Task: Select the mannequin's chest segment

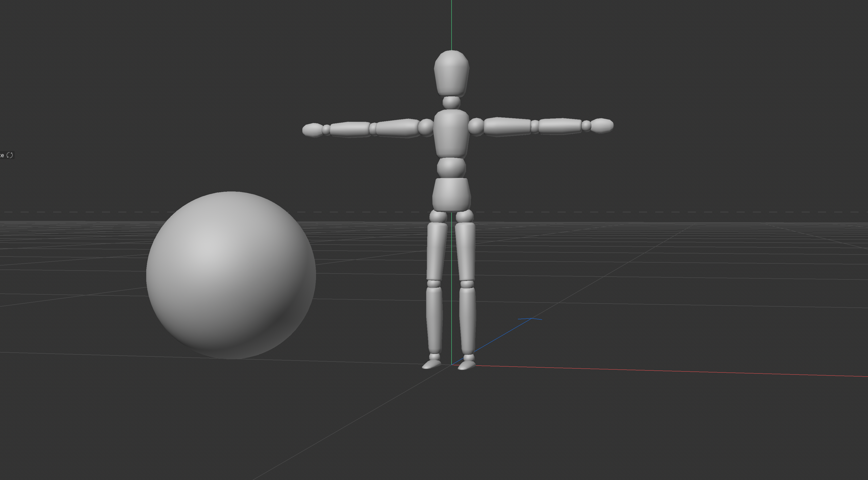Action: pyautogui.click(x=451, y=133)
